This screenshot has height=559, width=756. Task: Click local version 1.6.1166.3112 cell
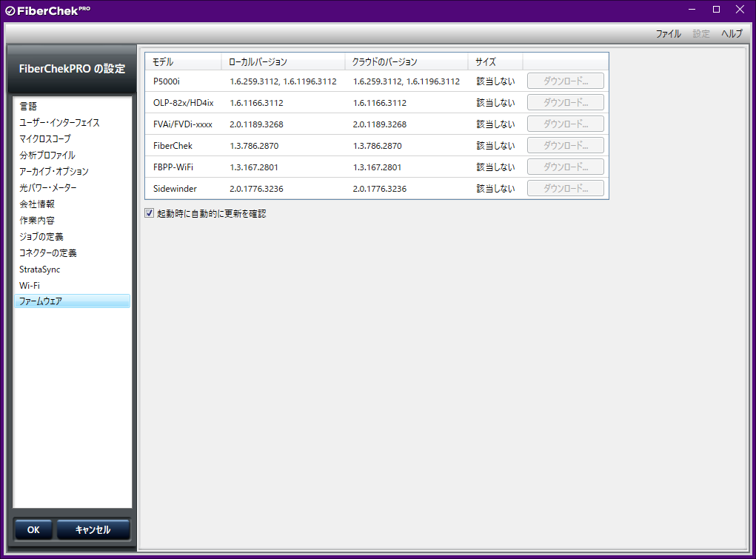[x=256, y=103]
